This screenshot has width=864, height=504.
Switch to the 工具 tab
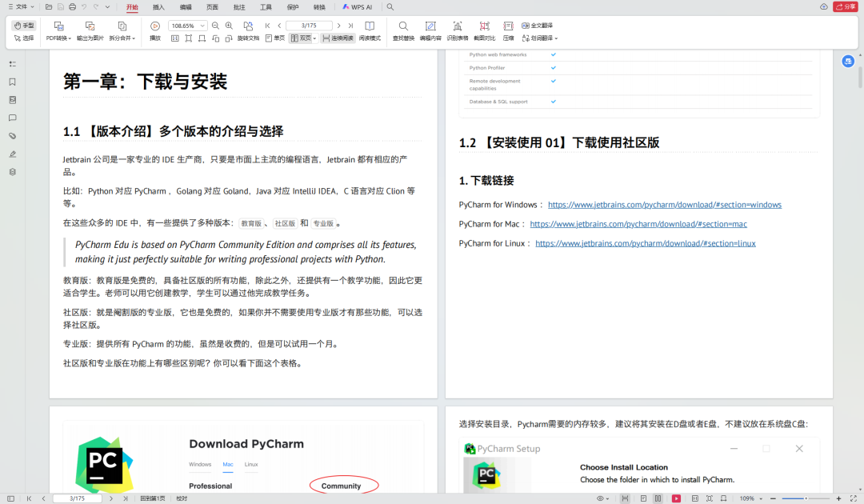point(266,7)
